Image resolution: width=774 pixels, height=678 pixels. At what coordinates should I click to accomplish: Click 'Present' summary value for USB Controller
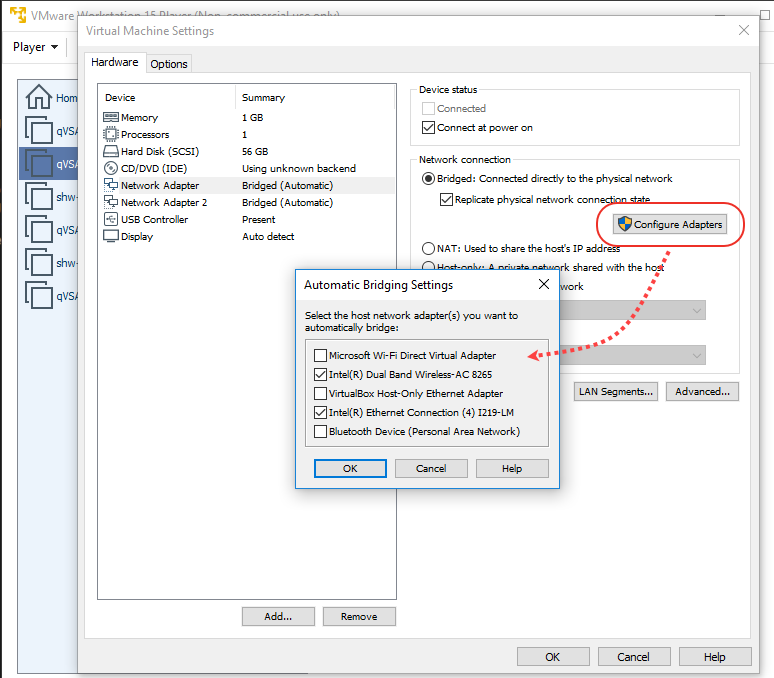coord(259,220)
